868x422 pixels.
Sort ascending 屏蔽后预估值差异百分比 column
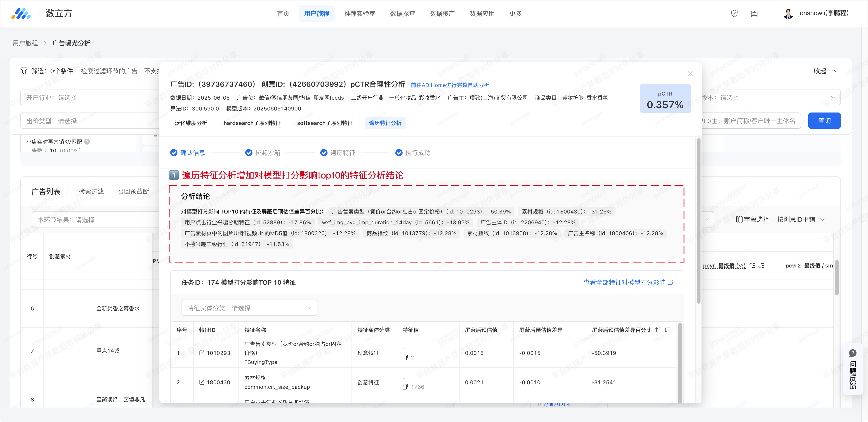[x=658, y=330]
